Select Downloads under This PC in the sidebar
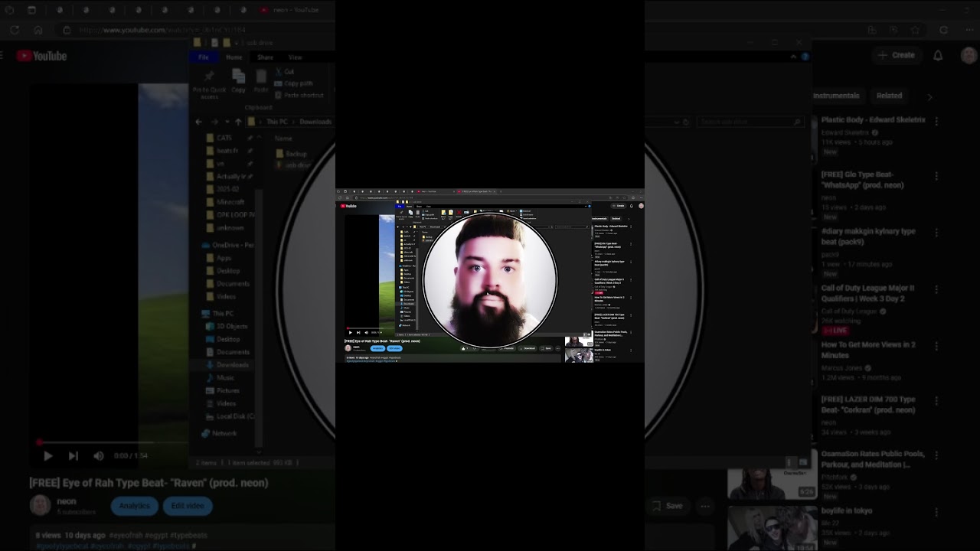This screenshot has height=551, width=980. tap(228, 365)
